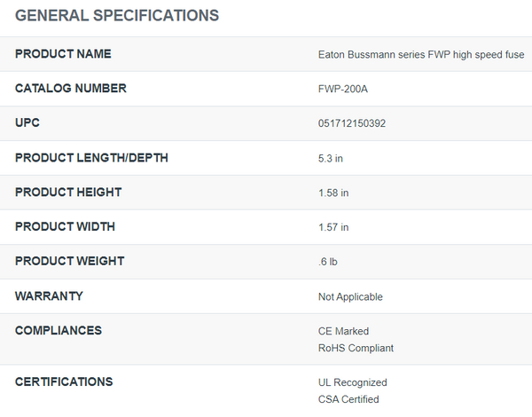Click the General Specifications heading
The width and height of the screenshot is (532, 417).
(x=117, y=16)
